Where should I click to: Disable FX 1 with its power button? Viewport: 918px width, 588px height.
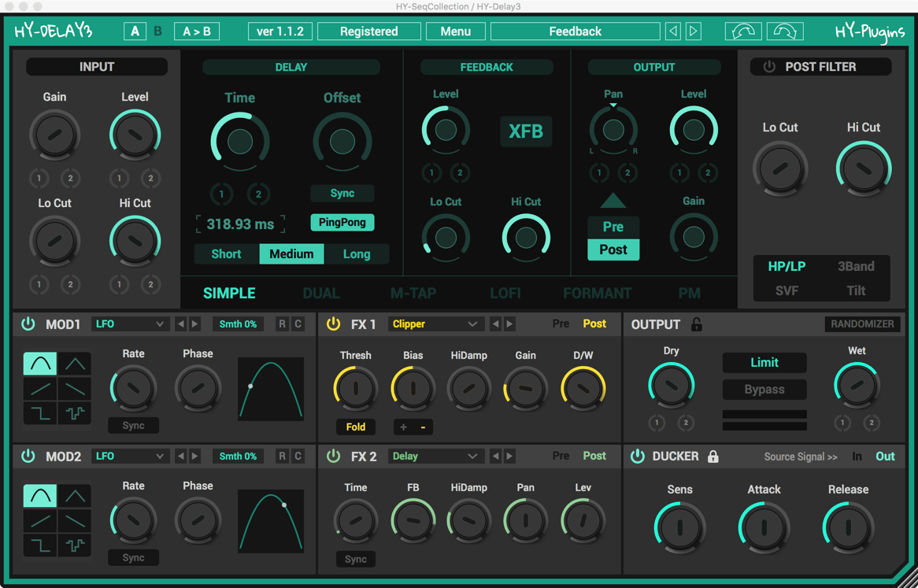pos(333,324)
